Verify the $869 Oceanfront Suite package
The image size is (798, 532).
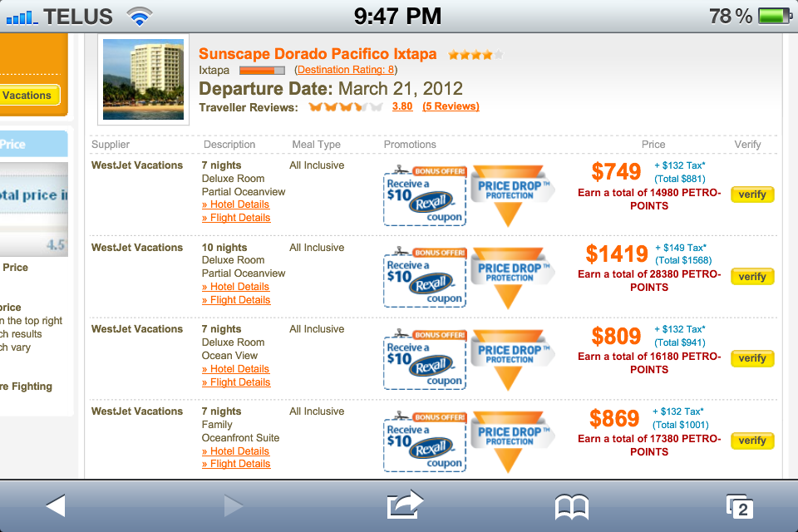(x=752, y=441)
